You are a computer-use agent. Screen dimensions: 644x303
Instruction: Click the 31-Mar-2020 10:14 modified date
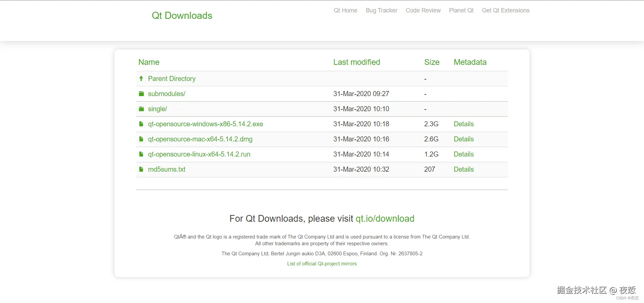click(x=361, y=154)
